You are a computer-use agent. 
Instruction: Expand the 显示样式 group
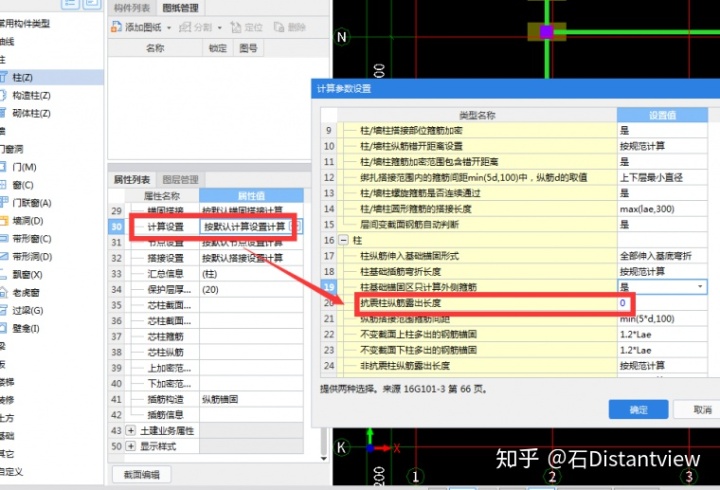[131, 446]
